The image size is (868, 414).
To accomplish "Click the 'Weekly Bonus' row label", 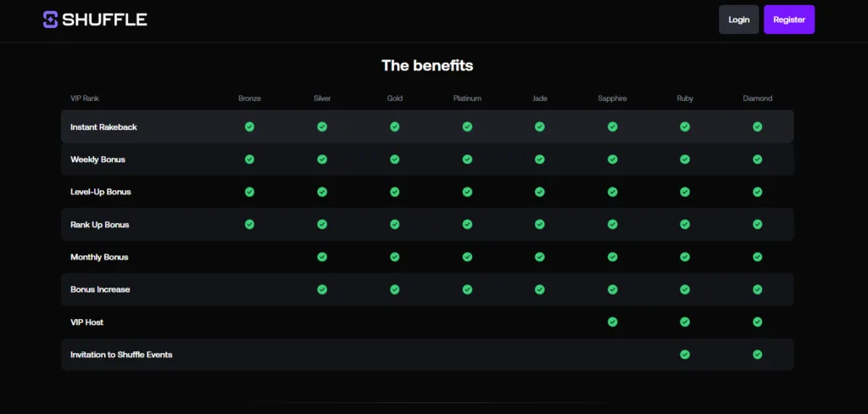I will pos(98,159).
